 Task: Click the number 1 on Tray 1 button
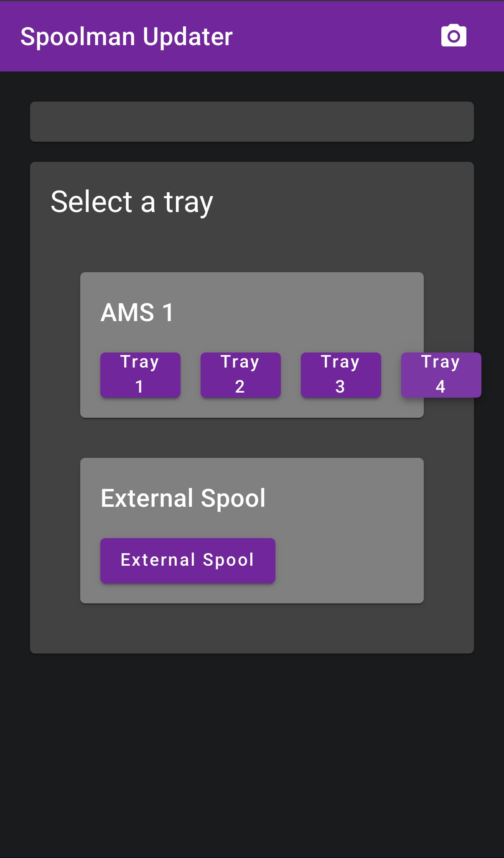pyautogui.click(x=139, y=387)
